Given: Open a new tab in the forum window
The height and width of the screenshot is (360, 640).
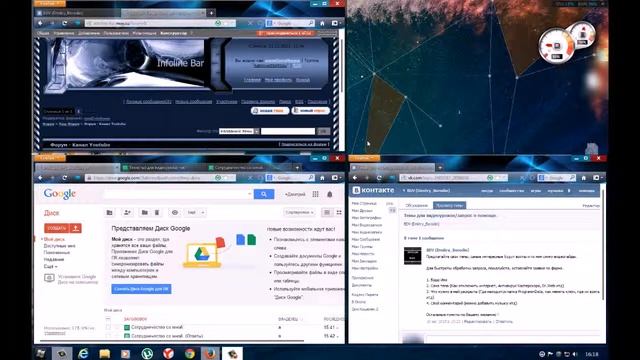Looking at the screenshot, I should coord(211,13).
